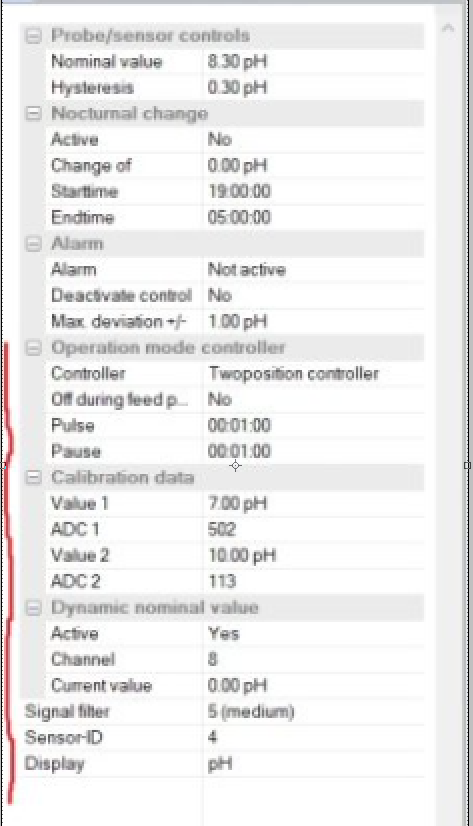Viewport: 473px width, 826px height.
Task: Edit calibration Value 2 field 10.00 pH
Action: tap(314, 555)
